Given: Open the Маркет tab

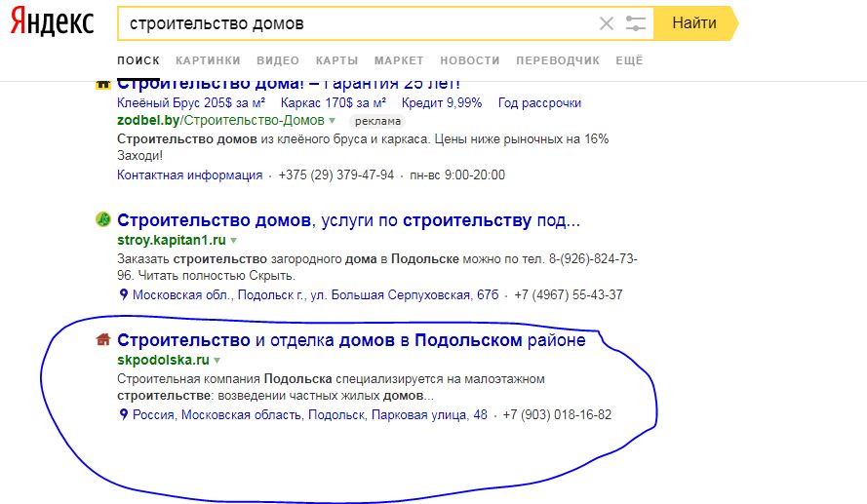Looking at the screenshot, I should point(399,60).
